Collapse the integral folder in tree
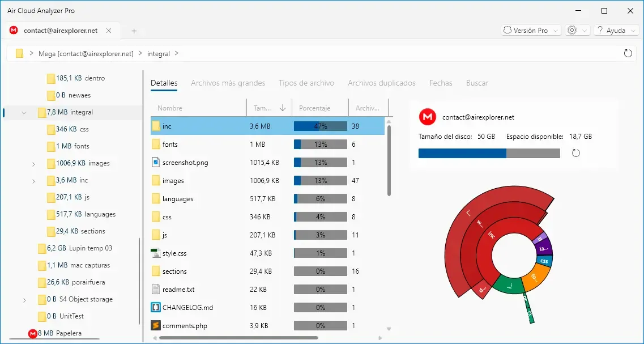 point(24,113)
